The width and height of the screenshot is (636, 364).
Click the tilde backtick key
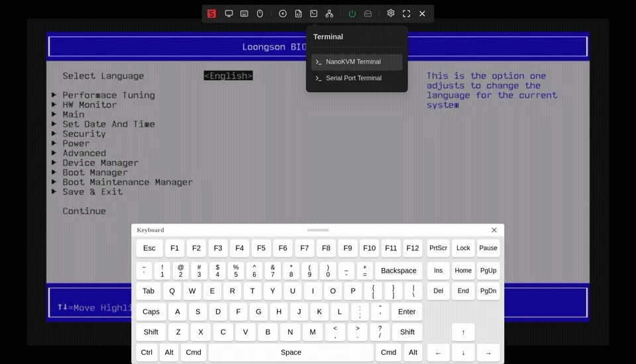pos(144,271)
